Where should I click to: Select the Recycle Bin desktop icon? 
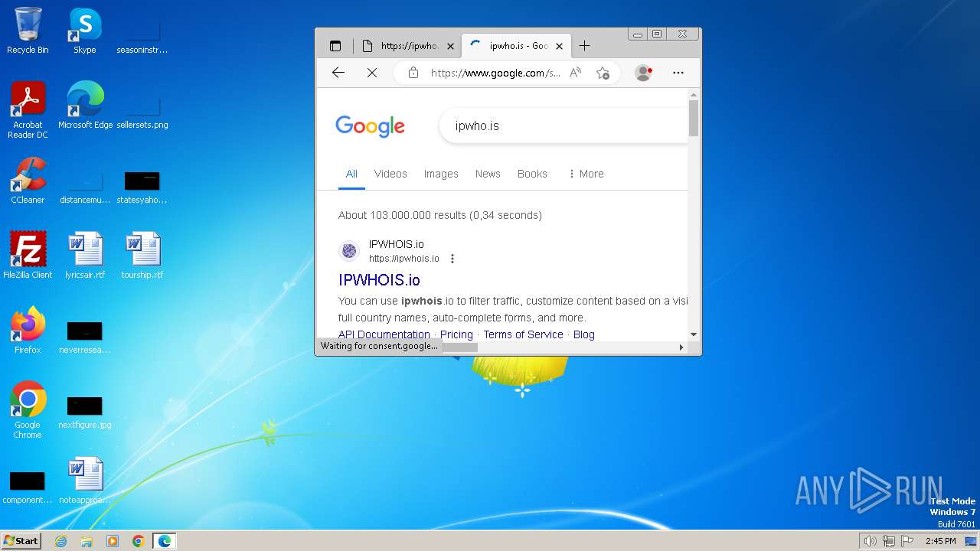(28, 31)
